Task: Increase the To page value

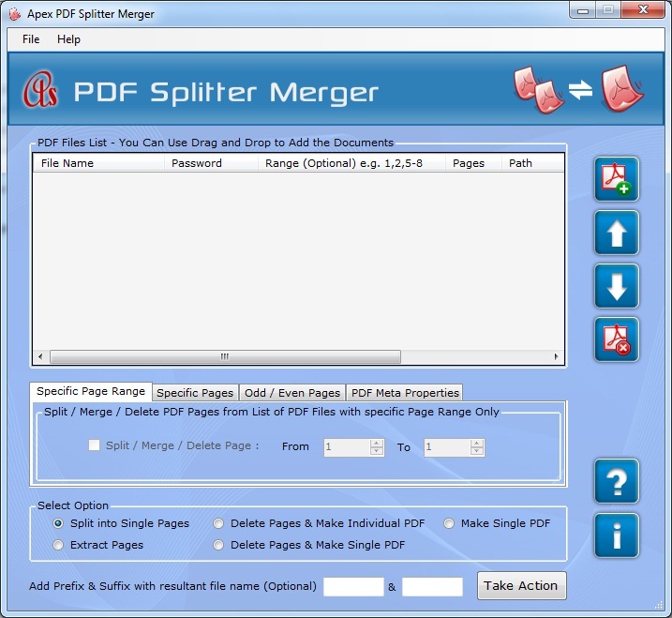Action: point(477,444)
